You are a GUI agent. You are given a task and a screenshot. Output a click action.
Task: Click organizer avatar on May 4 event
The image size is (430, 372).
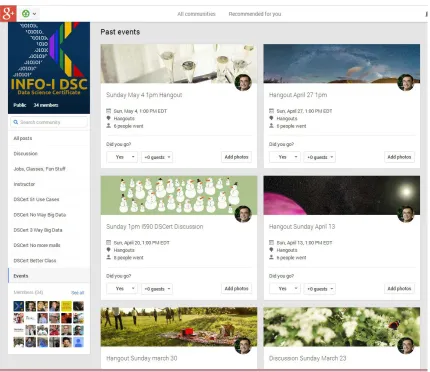pyautogui.click(x=243, y=83)
